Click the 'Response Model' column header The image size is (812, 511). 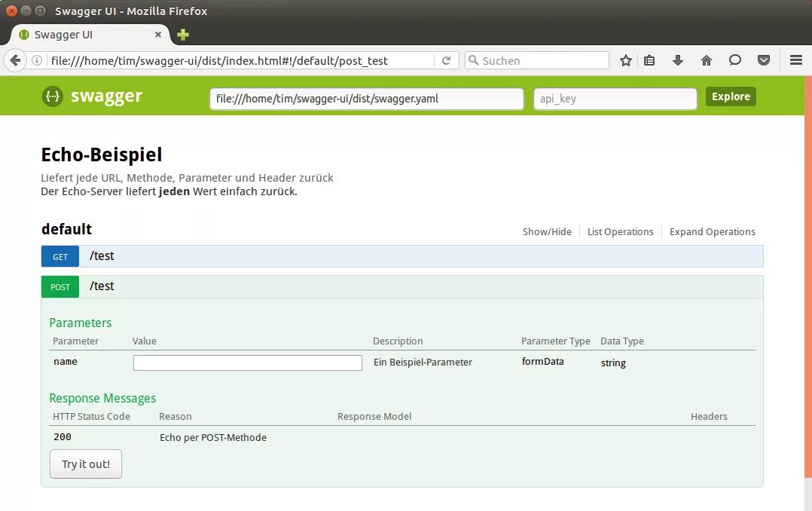374,416
